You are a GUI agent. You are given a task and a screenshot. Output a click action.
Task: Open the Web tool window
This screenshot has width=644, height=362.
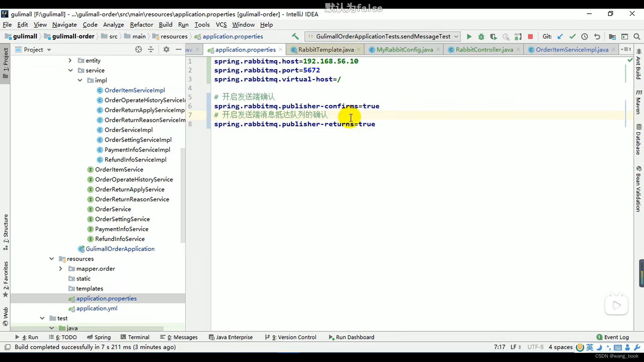pos(5,316)
